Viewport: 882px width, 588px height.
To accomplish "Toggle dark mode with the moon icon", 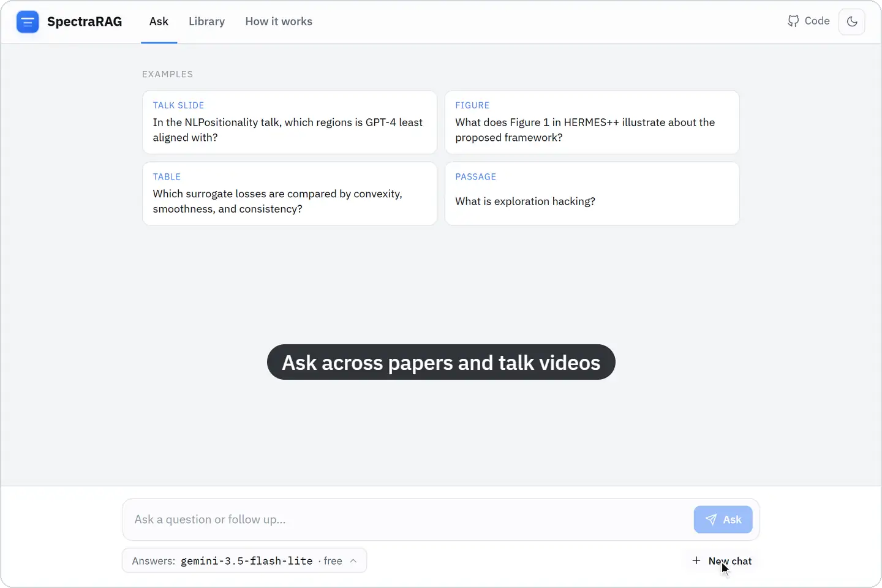I will tap(851, 22).
